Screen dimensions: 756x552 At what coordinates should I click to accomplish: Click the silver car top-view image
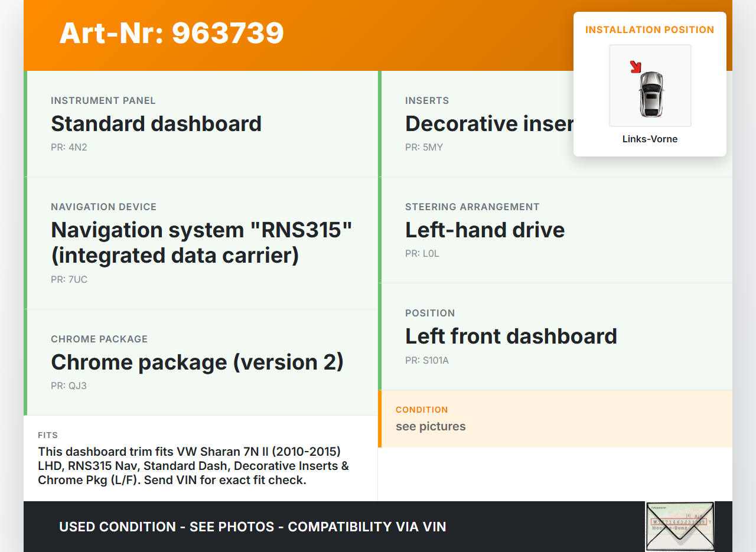(x=651, y=93)
